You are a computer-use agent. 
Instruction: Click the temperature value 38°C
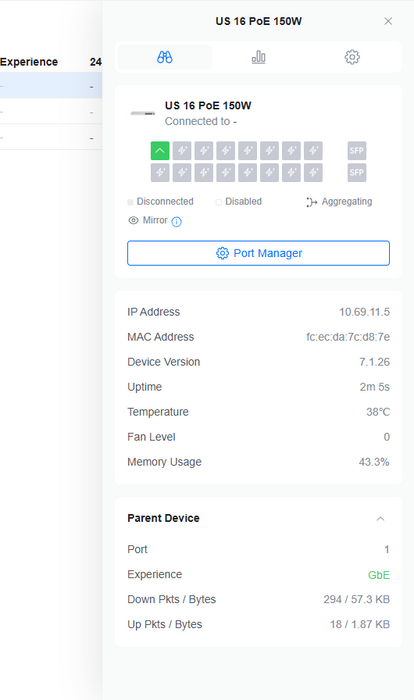pos(378,412)
